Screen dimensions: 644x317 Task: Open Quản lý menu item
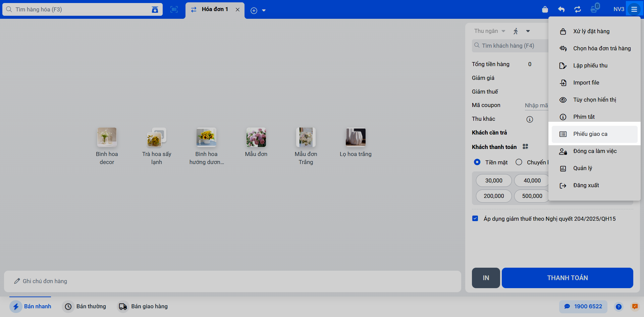pos(595,168)
